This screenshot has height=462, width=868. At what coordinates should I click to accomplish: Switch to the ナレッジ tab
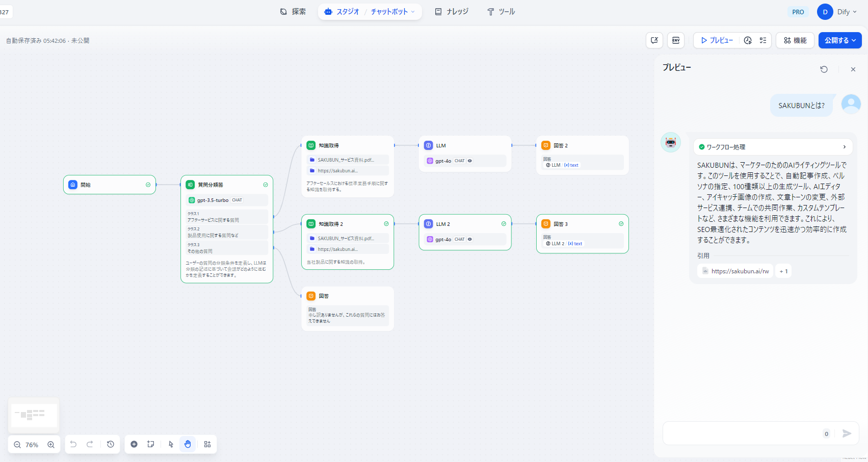[452, 12]
